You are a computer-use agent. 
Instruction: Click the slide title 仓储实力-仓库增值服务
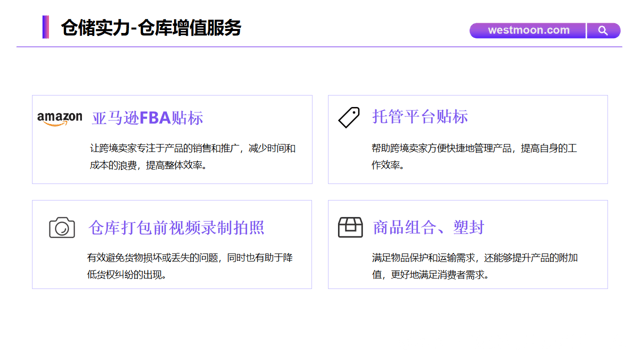click(x=151, y=28)
